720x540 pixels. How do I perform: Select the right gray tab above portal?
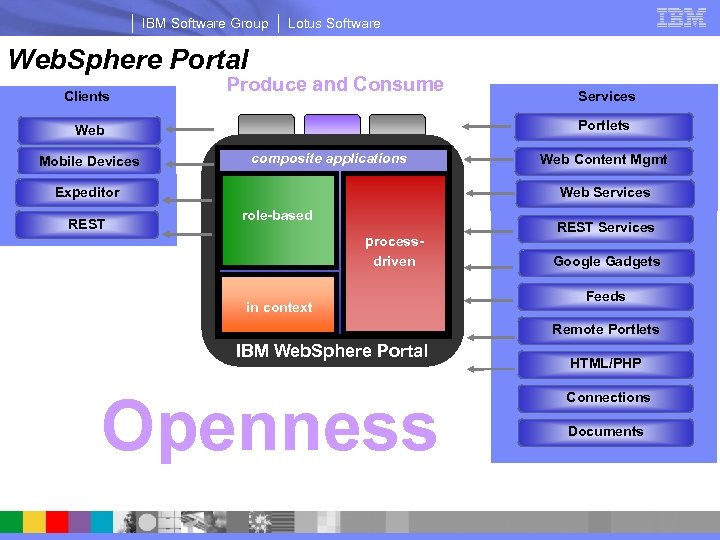point(398,124)
